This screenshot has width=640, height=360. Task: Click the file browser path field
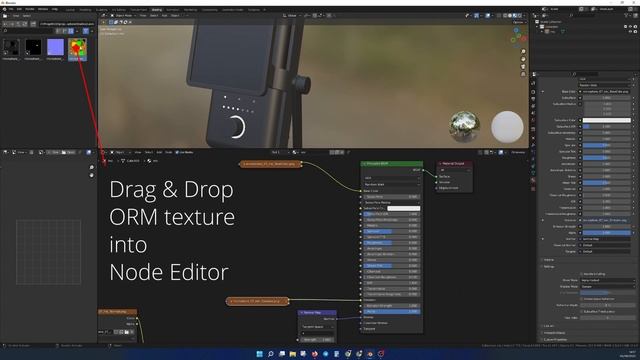click(x=67, y=24)
